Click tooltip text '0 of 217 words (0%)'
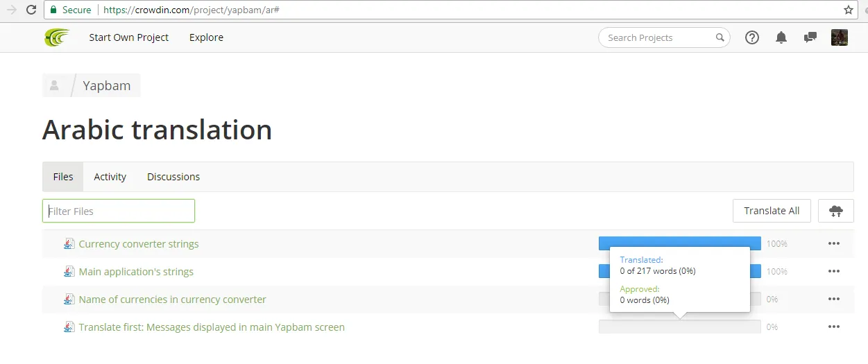The width and height of the screenshot is (868, 364). point(658,271)
